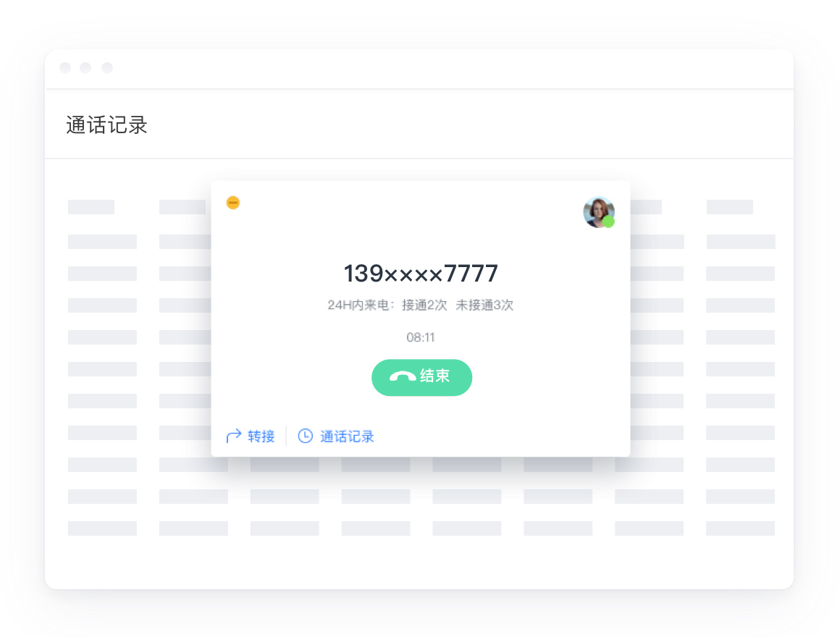
Task: Click the first column header placeholder in table
Action: pyautogui.click(x=91, y=207)
